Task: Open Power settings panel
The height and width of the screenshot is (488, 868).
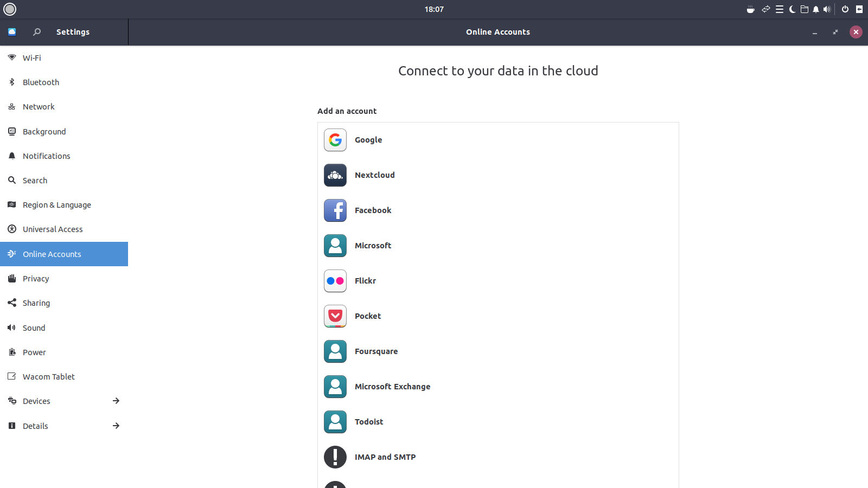Action: (64, 352)
